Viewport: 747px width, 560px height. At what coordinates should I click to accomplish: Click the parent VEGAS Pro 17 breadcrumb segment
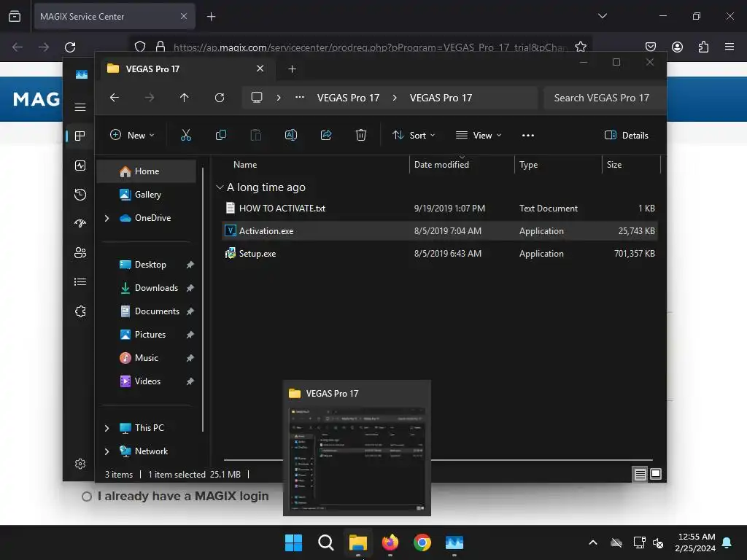pos(348,98)
